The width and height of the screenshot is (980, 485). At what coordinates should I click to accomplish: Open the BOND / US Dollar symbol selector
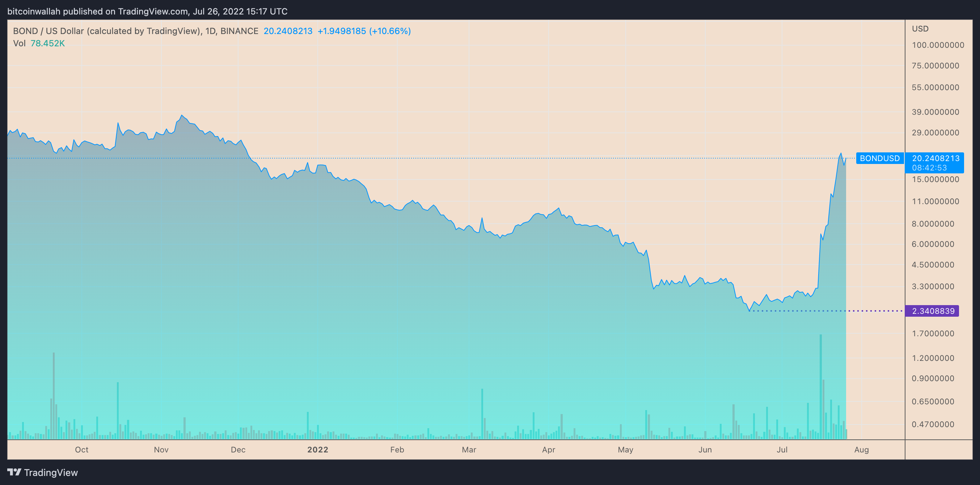[47, 31]
